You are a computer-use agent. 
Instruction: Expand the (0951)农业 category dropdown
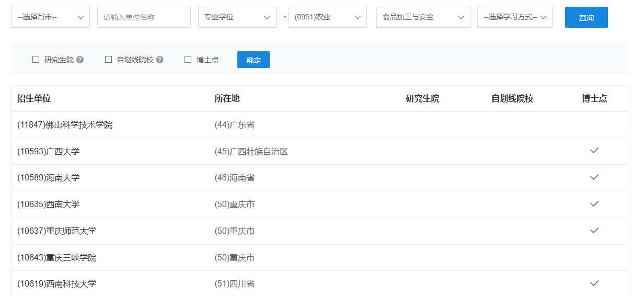(328, 17)
